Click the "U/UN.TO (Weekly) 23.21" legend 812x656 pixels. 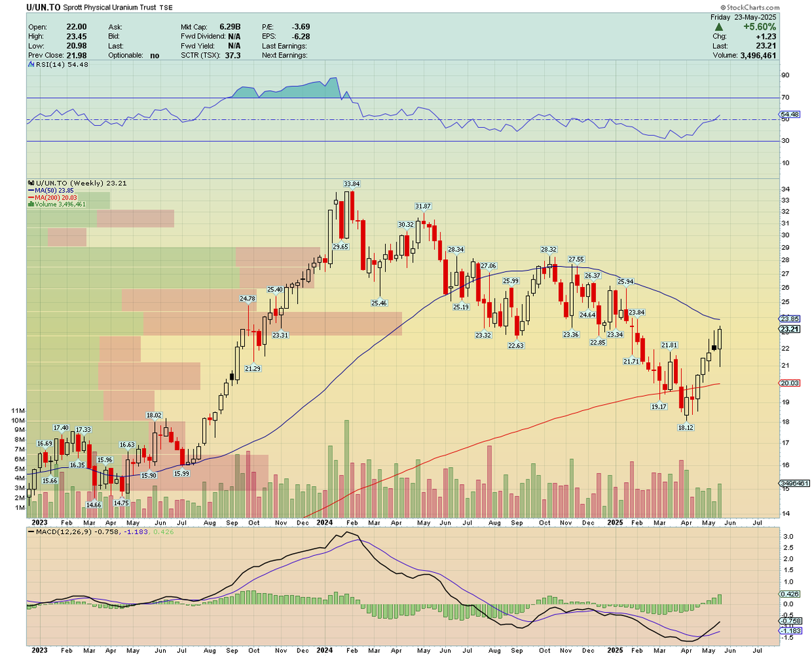pyautogui.click(x=81, y=183)
